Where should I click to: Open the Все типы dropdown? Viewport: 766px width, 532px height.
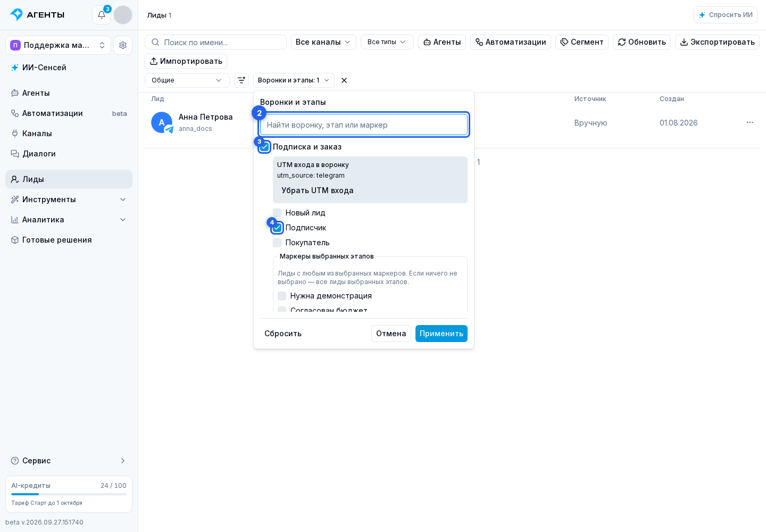pos(387,42)
